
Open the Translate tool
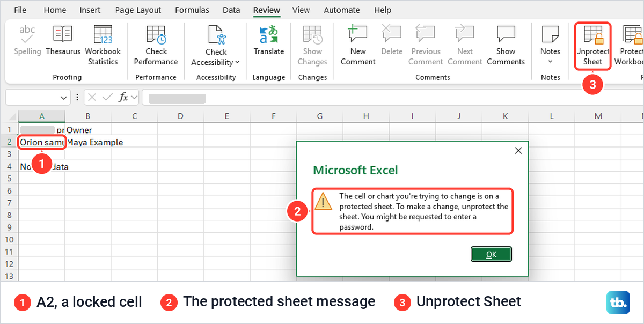269,41
